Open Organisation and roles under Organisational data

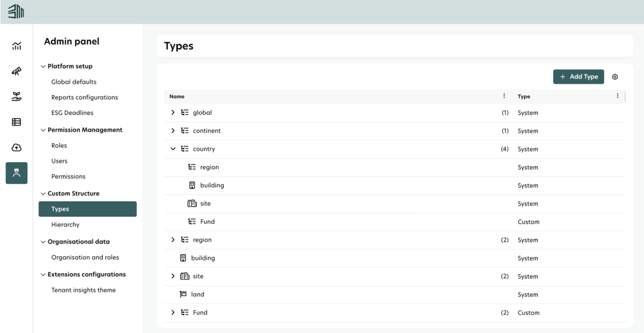click(x=85, y=257)
